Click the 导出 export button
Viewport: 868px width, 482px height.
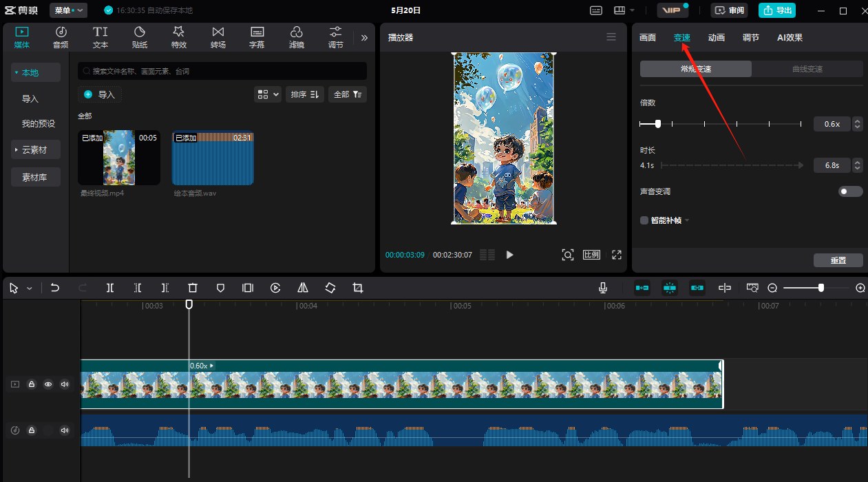tap(777, 10)
